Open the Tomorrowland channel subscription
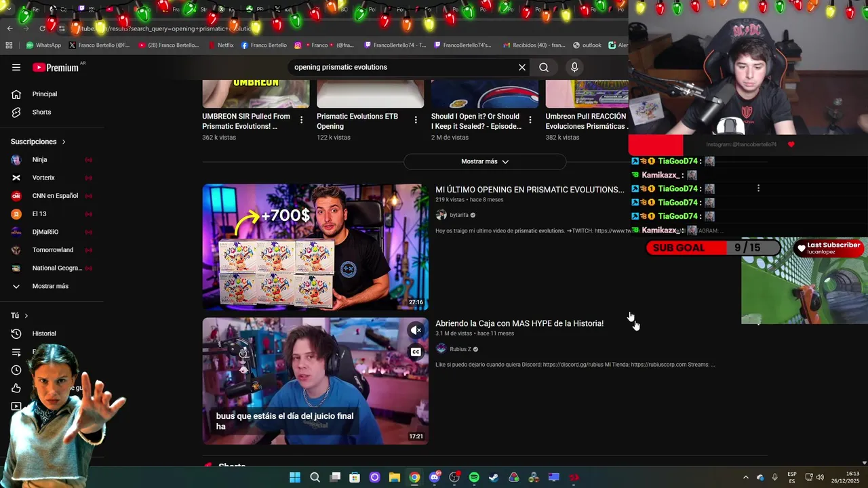Screen dimensions: 868x488 coord(52,250)
